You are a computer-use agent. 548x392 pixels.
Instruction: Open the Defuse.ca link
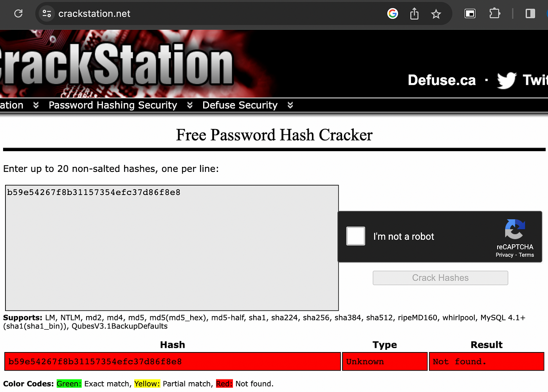tap(442, 80)
